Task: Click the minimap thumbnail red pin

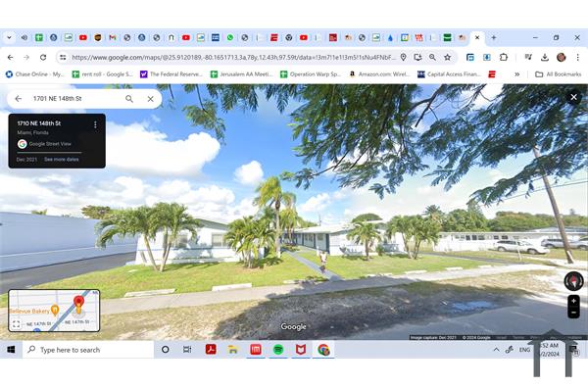Action: tap(78, 303)
